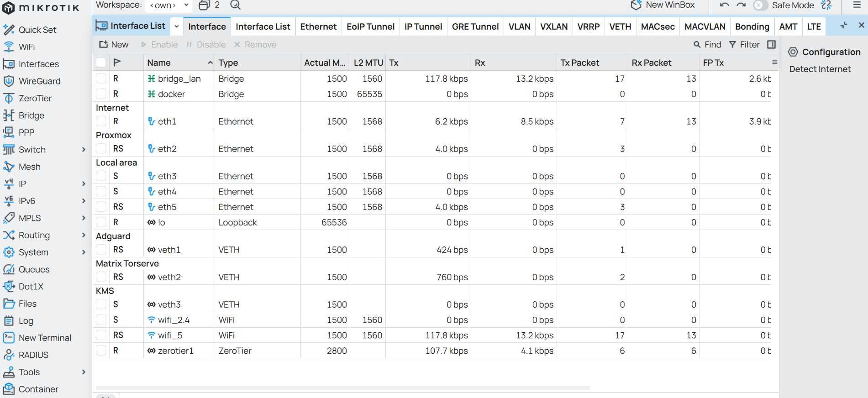Click the horizontal scrollbar under the table
The width and height of the screenshot is (868, 398).
[x=342, y=388]
